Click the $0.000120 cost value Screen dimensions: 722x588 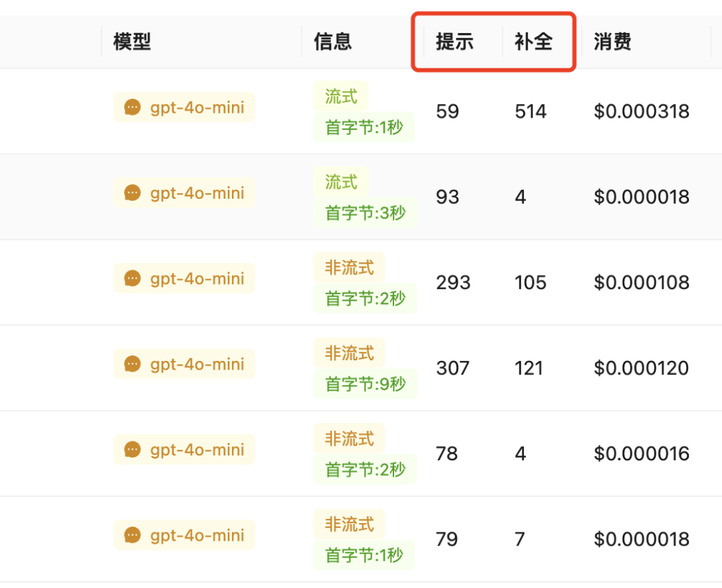tap(642, 368)
